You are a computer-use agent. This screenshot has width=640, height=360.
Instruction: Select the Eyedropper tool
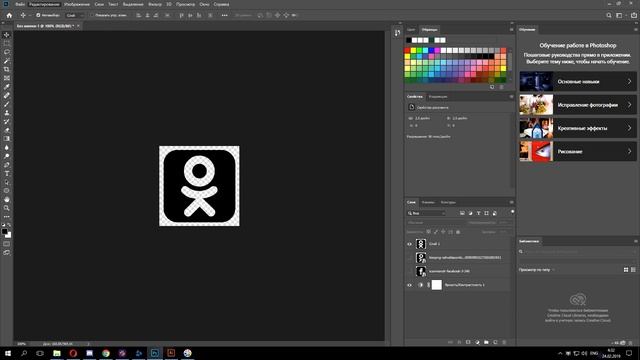pyautogui.click(x=7, y=87)
